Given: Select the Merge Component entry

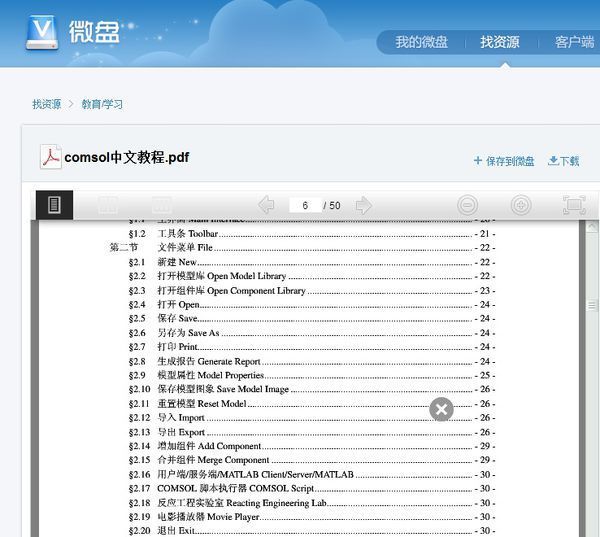Looking at the screenshot, I should point(312,460).
